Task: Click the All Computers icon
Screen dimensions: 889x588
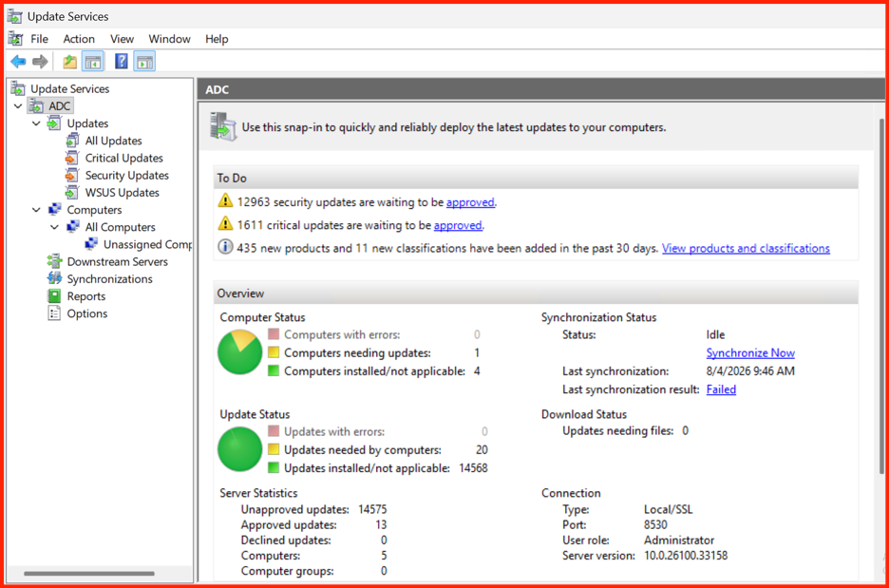Action: tap(73, 227)
